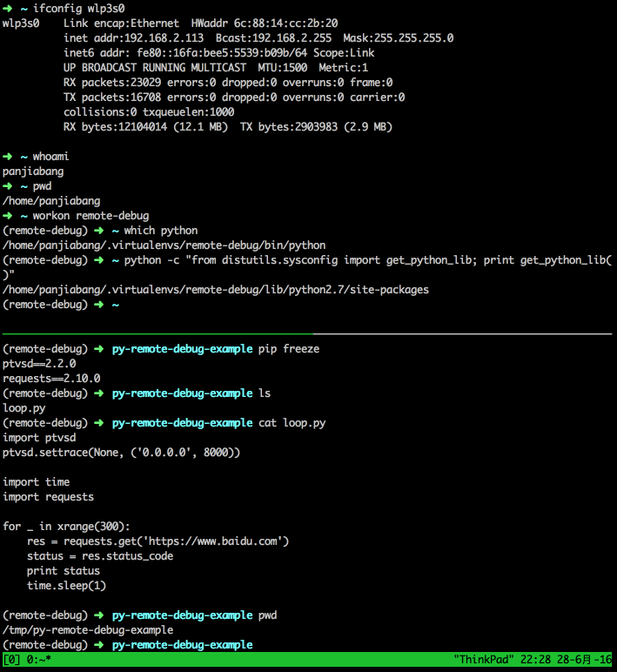617x672 pixels.
Task: Click the 'workon remote-debug' command
Action: [x=91, y=216]
